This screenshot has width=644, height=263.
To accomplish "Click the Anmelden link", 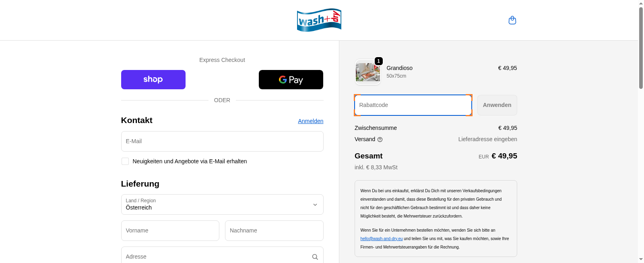I will point(310,121).
